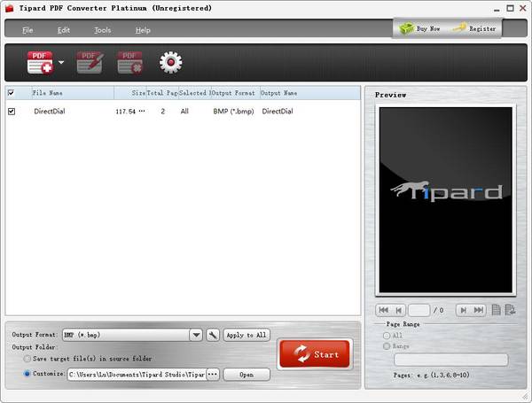Click the Add PDF file icon
The width and height of the screenshot is (532, 403).
tap(41, 62)
